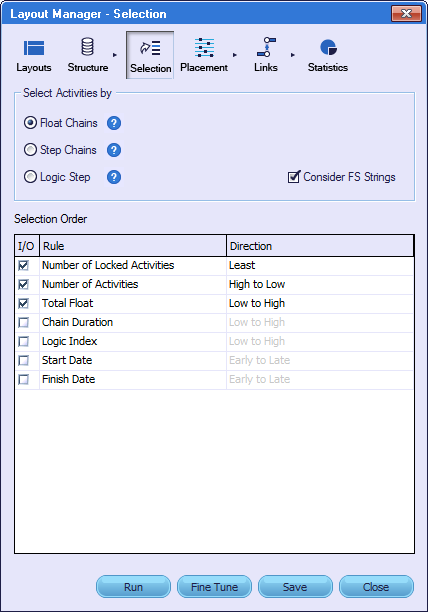Select the Float Chains radio button
This screenshot has height=612, width=428.
click(x=30, y=123)
